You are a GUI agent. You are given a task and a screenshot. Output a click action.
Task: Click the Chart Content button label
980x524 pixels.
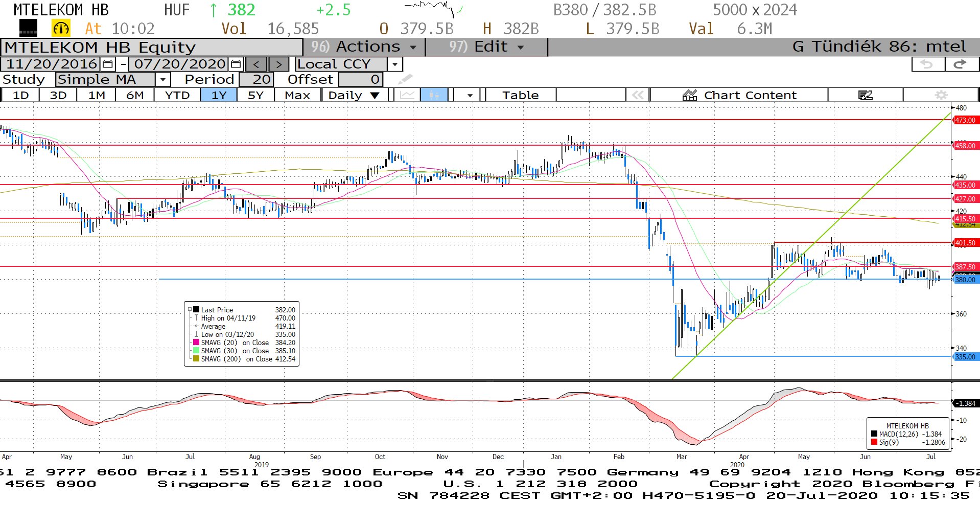(750, 95)
